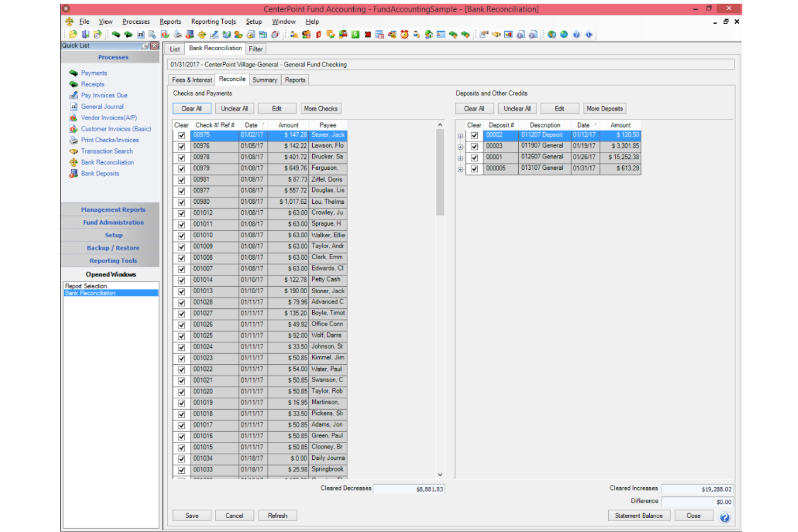Switch to the Fees & Interest tab
Viewport: 798px width, 532px height.
pyautogui.click(x=192, y=80)
